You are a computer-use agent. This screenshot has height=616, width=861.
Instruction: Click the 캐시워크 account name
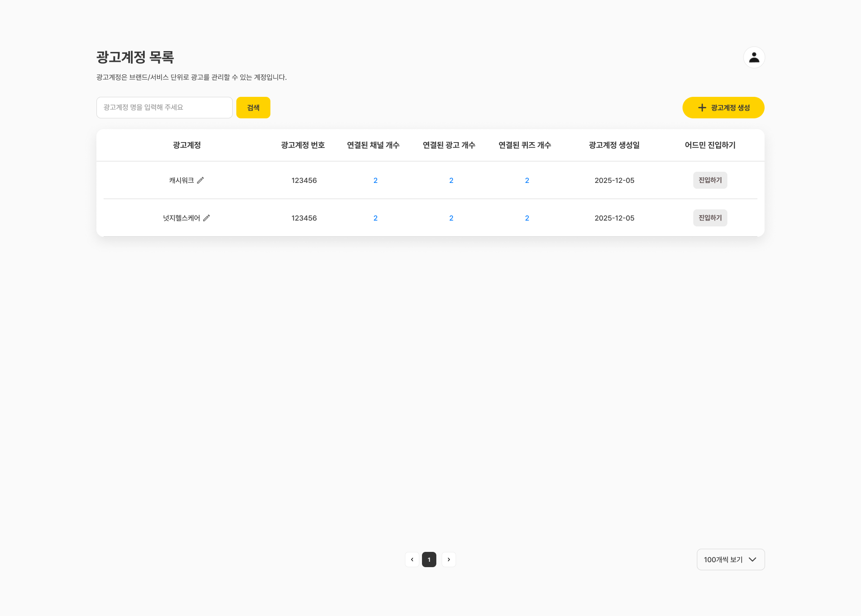click(x=181, y=180)
